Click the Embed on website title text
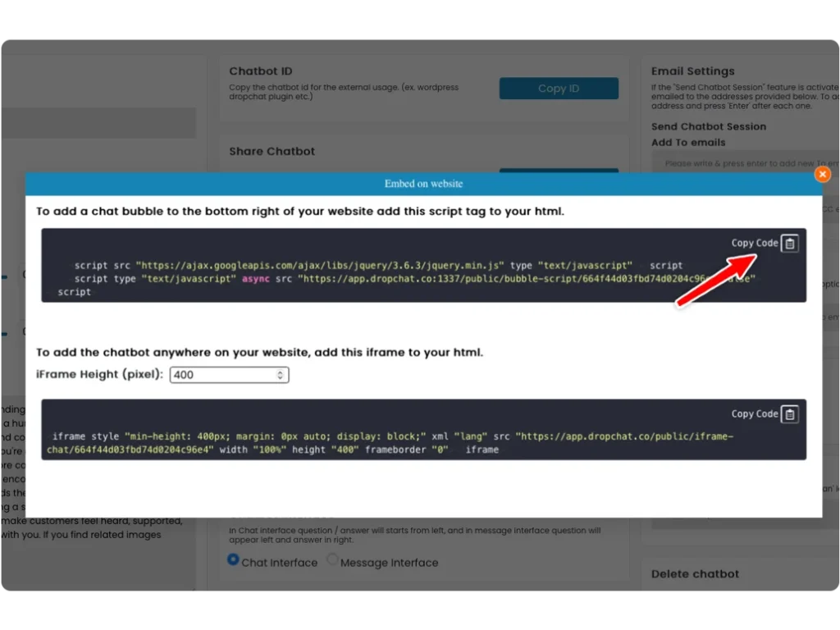The width and height of the screenshot is (840, 630). 423,184
